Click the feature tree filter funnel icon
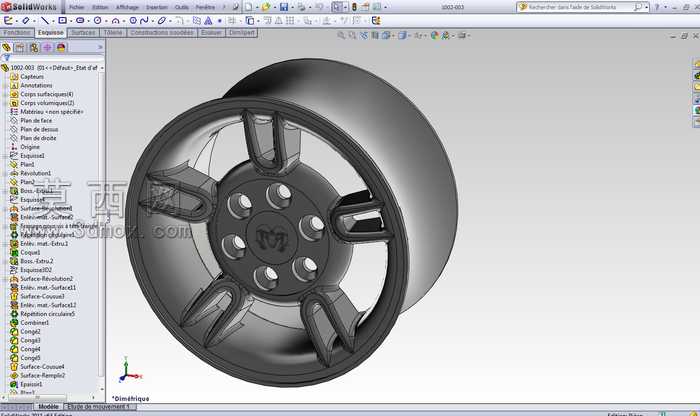The width and height of the screenshot is (700, 416). pyautogui.click(x=6, y=58)
